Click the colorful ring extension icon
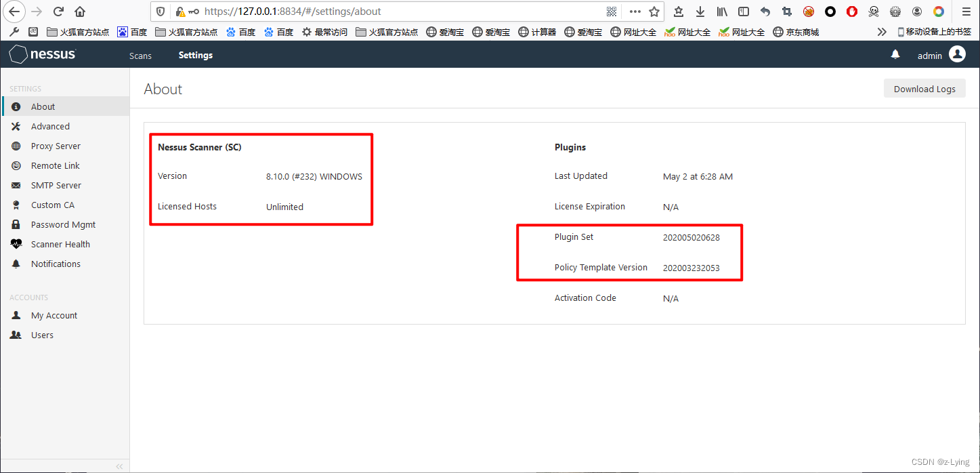Image resolution: width=980 pixels, height=473 pixels. point(939,12)
